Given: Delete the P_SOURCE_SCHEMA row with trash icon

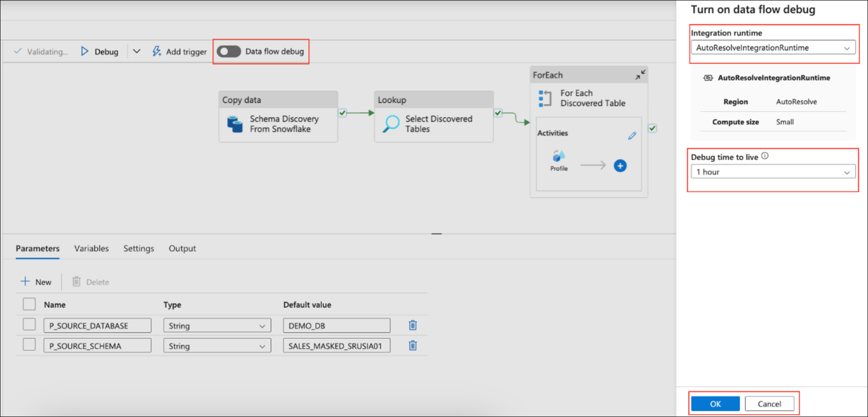Looking at the screenshot, I should (413, 346).
